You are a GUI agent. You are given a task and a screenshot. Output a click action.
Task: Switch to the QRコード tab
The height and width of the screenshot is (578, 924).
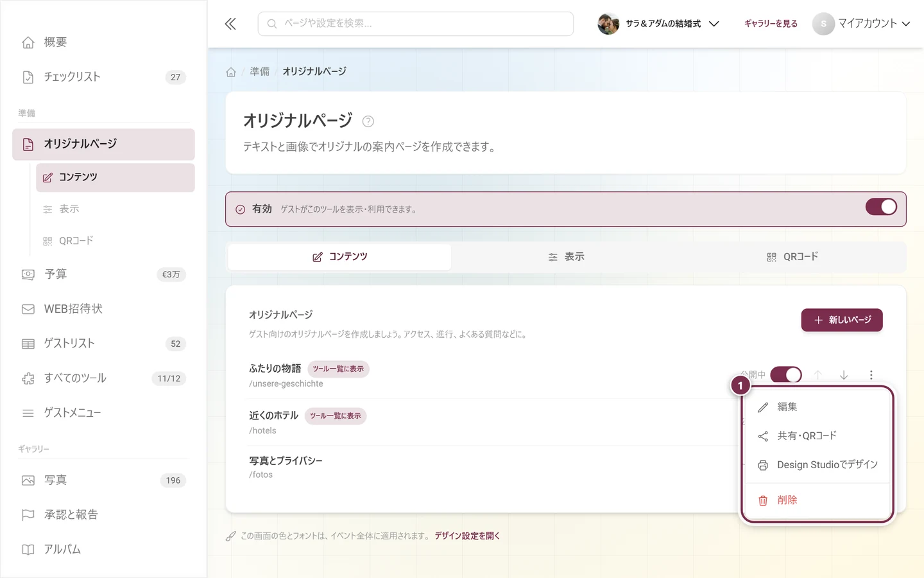[x=792, y=257]
